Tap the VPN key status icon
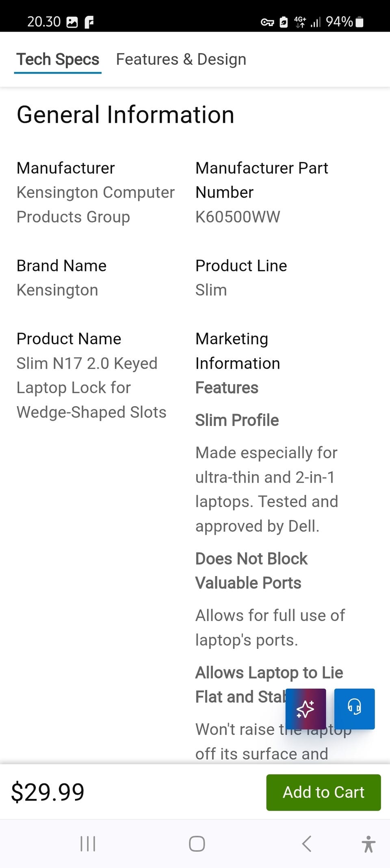The height and width of the screenshot is (868, 390). (267, 22)
